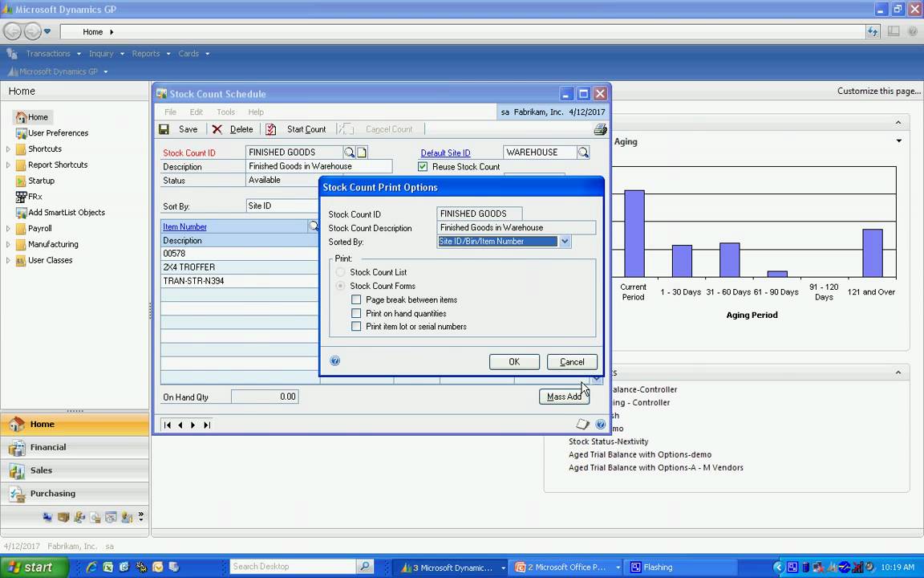
Task: Open Item Number lookup magnifier icon
Action: [x=314, y=226]
